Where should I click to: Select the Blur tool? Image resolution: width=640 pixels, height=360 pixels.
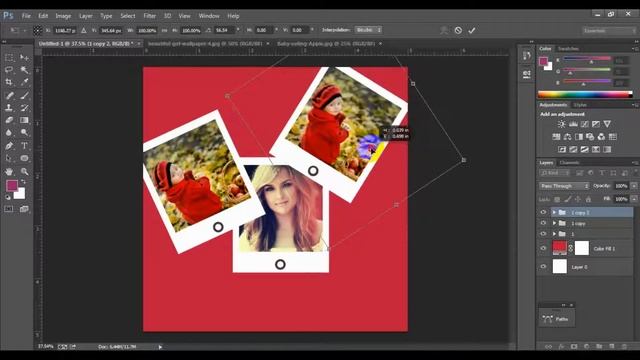[x=9, y=133]
